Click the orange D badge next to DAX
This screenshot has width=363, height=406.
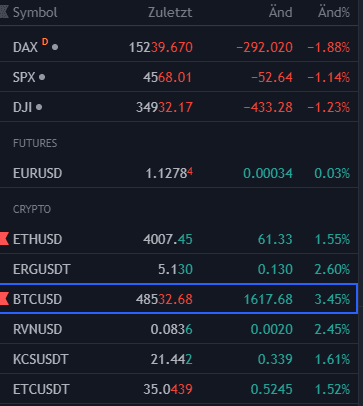click(x=45, y=42)
